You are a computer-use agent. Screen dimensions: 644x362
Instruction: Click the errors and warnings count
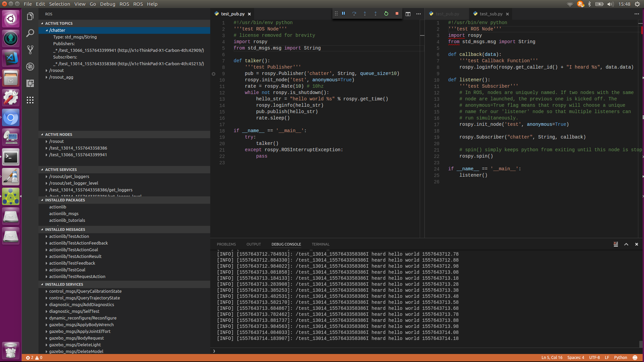click(34, 358)
